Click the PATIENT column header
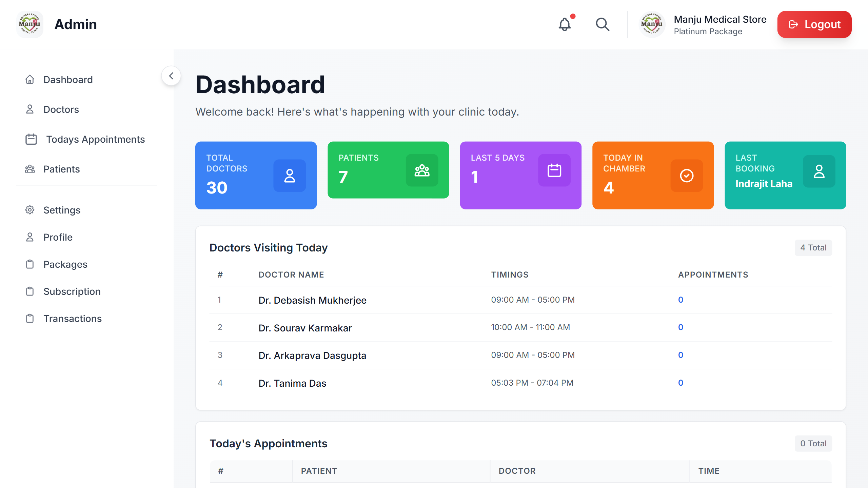The width and height of the screenshot is (868, 488). 319,471
